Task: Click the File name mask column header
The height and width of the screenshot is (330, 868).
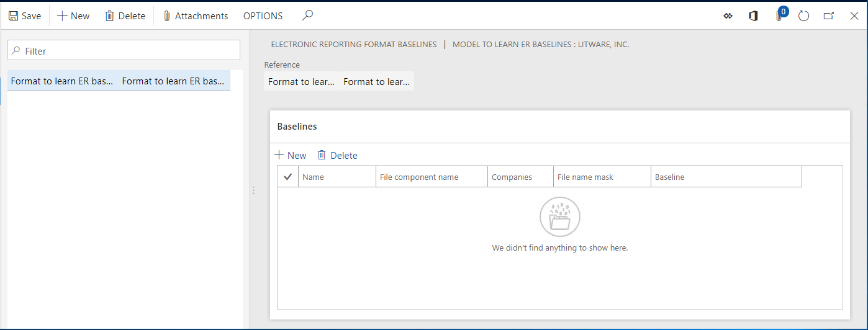Action: point(602,177)
